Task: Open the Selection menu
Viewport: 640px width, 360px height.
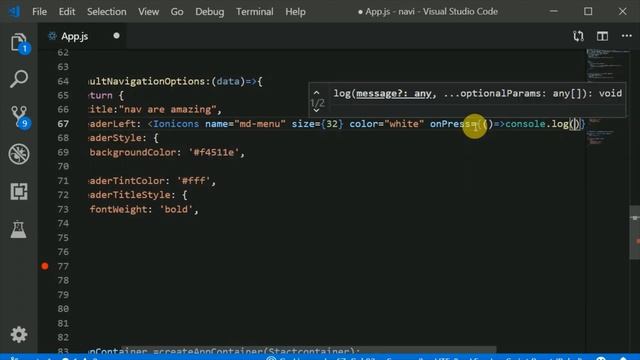Action: 107,11
